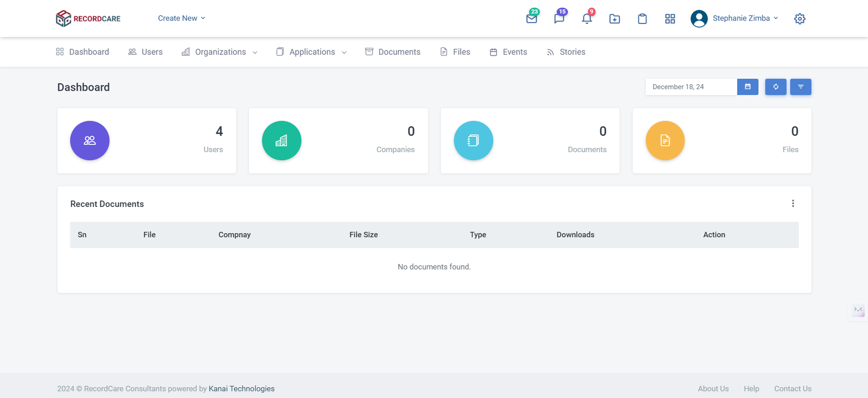Open the apps grid icon

click(670, 19)
